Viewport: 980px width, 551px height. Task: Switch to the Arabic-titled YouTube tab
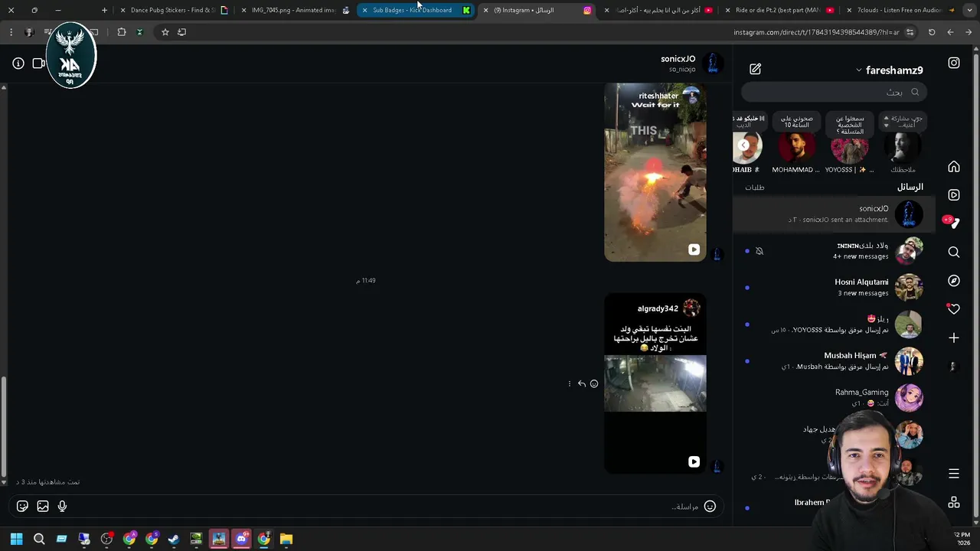659,10
